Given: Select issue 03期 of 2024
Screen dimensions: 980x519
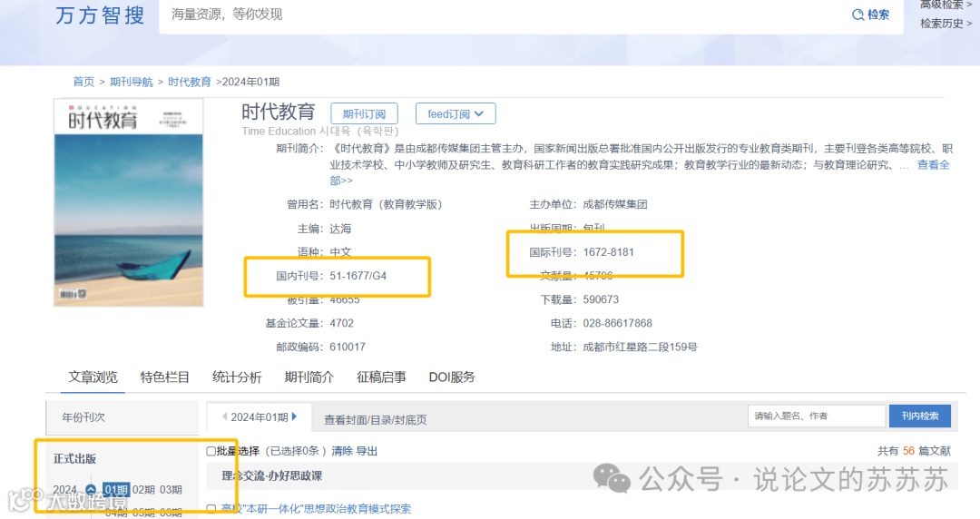Looking at the screenshot, I should tap(171, 490).
